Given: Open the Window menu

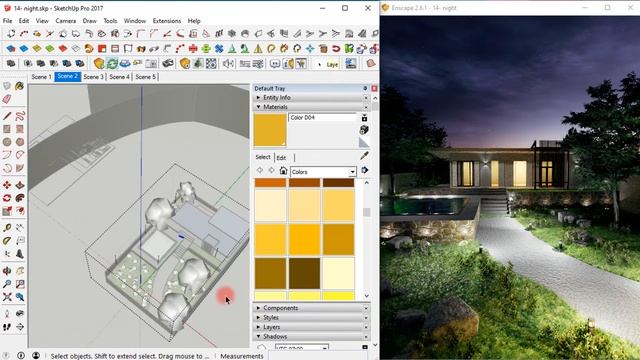Looking at the screenshot, I should click(135, 20).
